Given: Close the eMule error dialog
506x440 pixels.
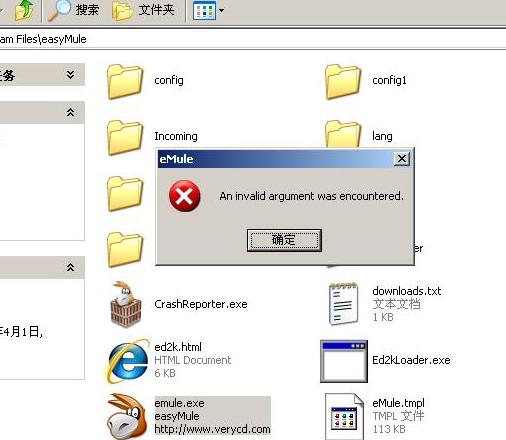Looking at the screenshot, I should [402, 159].
